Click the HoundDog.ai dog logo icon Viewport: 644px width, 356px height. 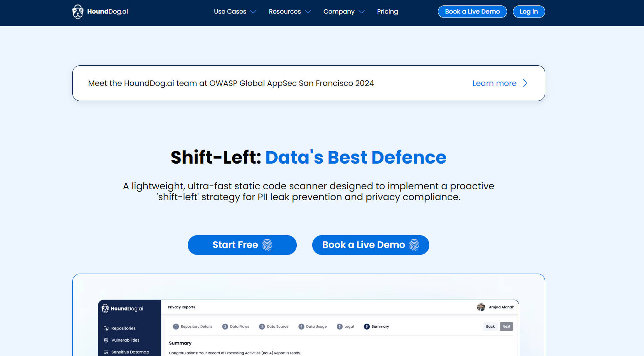click(x=78, y=12)
